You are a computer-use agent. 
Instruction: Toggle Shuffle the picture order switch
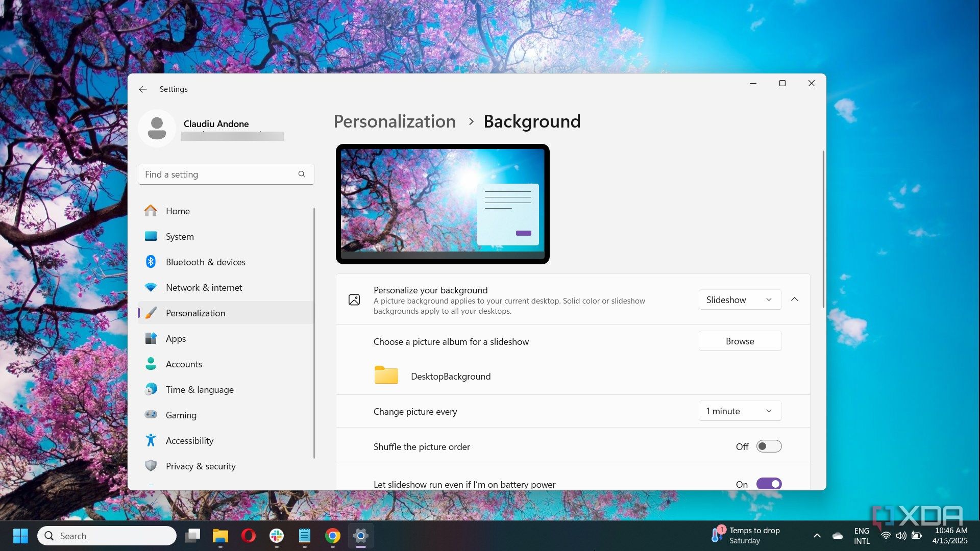click(769, 446)
